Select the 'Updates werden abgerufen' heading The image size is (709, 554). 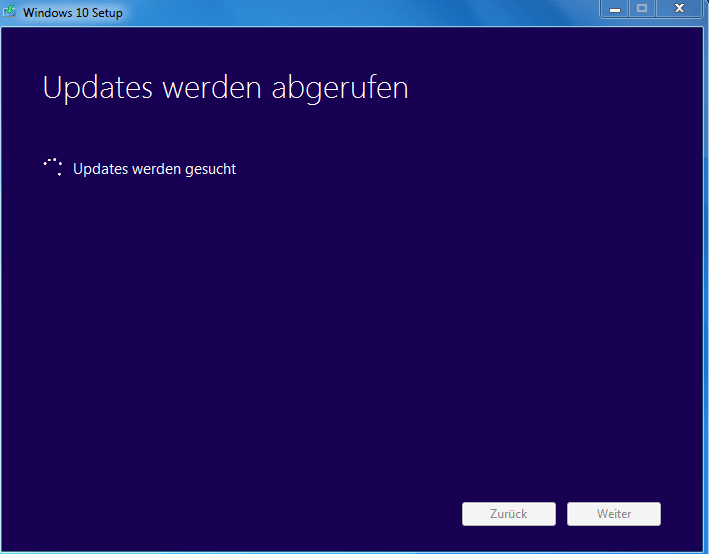(x=226, y=88)
